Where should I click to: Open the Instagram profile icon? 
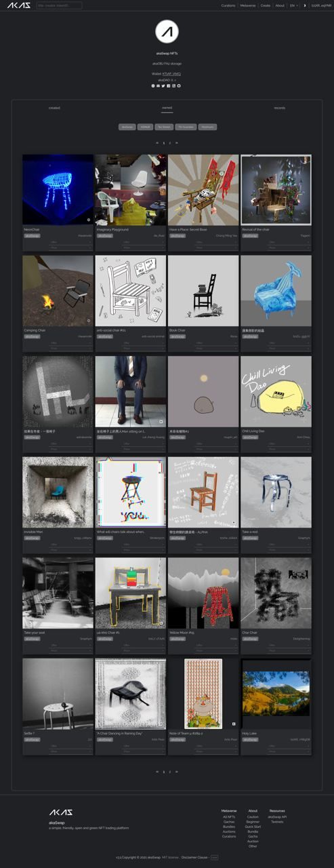tap(173, 85)
